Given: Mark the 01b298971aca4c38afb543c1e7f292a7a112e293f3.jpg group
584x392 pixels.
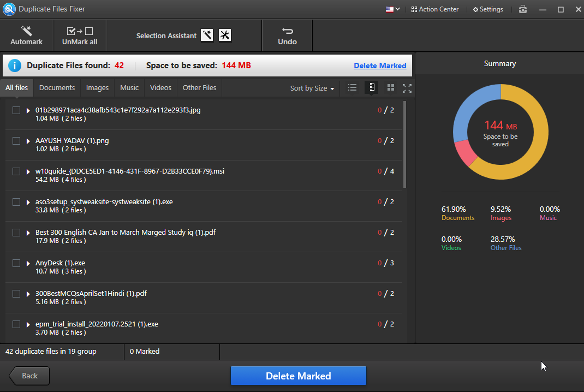Looking at the screenshot, I should (x=16, y=110).
